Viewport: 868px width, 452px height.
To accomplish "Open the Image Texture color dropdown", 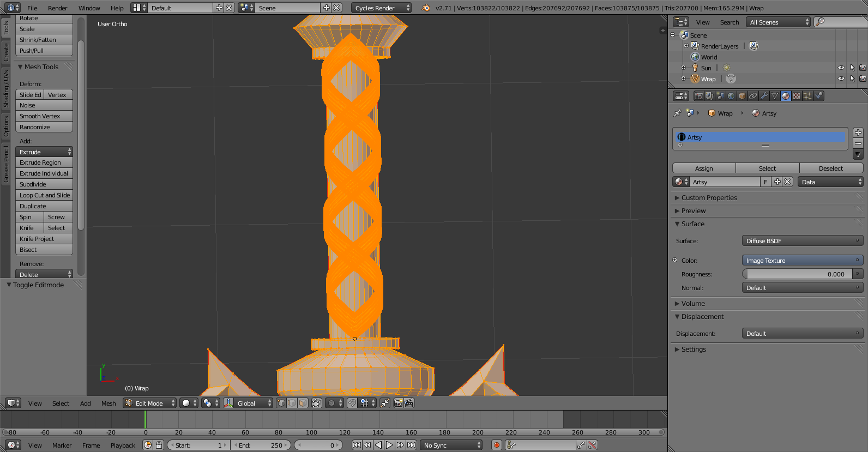I will coord(803,260).
